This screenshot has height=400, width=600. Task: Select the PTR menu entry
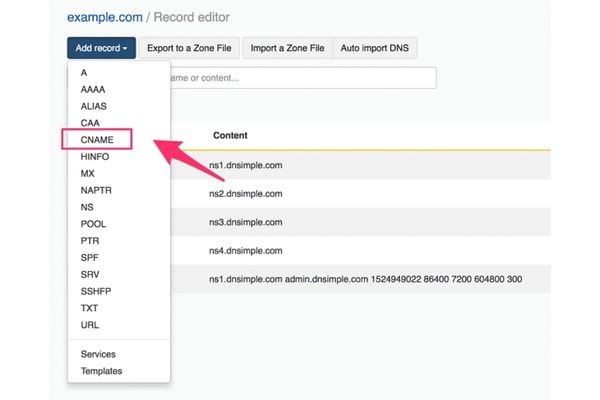click(x=119, y=241)
